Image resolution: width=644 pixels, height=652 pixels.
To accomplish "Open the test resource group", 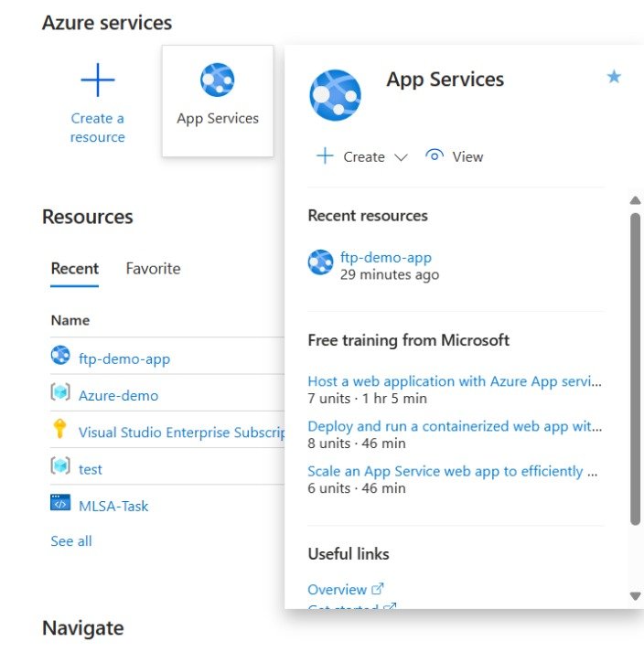I will click(91, 469).
